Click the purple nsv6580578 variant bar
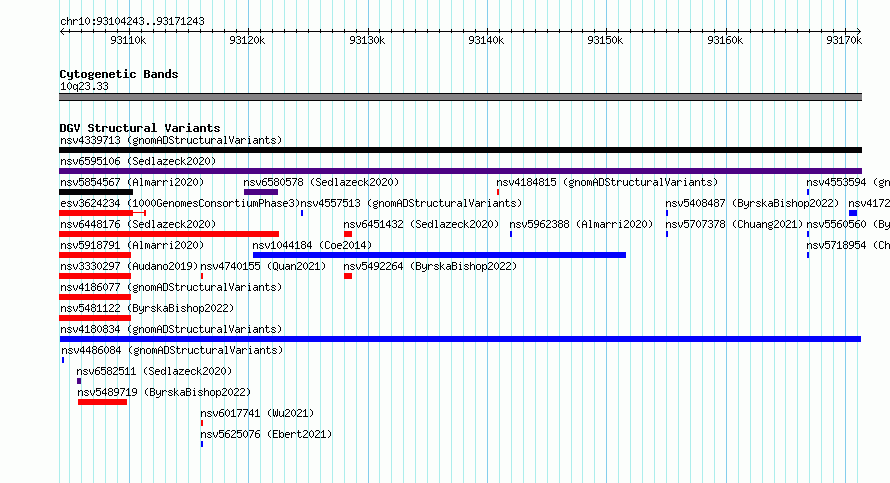The height and width of the screenshot is (483, 890). [x=261, y=192]
